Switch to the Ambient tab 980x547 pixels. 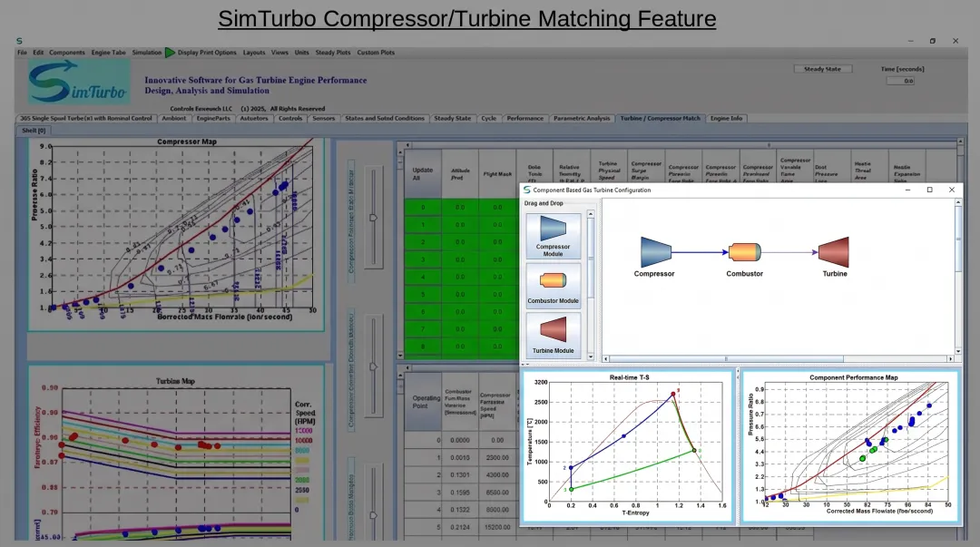(173, 118)
